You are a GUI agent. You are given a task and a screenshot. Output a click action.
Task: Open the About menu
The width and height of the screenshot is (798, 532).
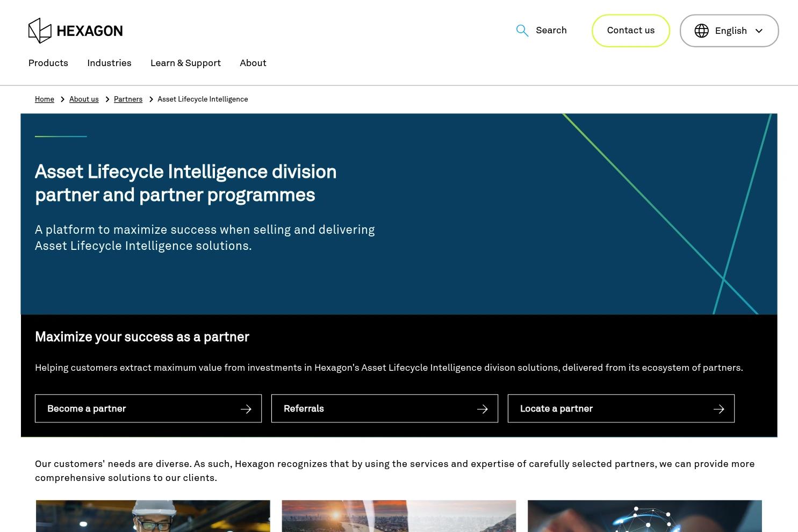(253, 63)
